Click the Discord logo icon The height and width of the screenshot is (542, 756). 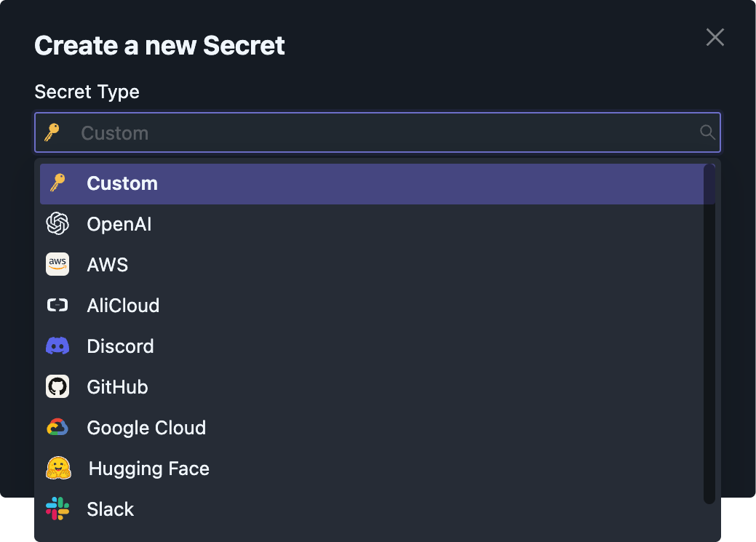pyautogui.click(x=57, y=346)
